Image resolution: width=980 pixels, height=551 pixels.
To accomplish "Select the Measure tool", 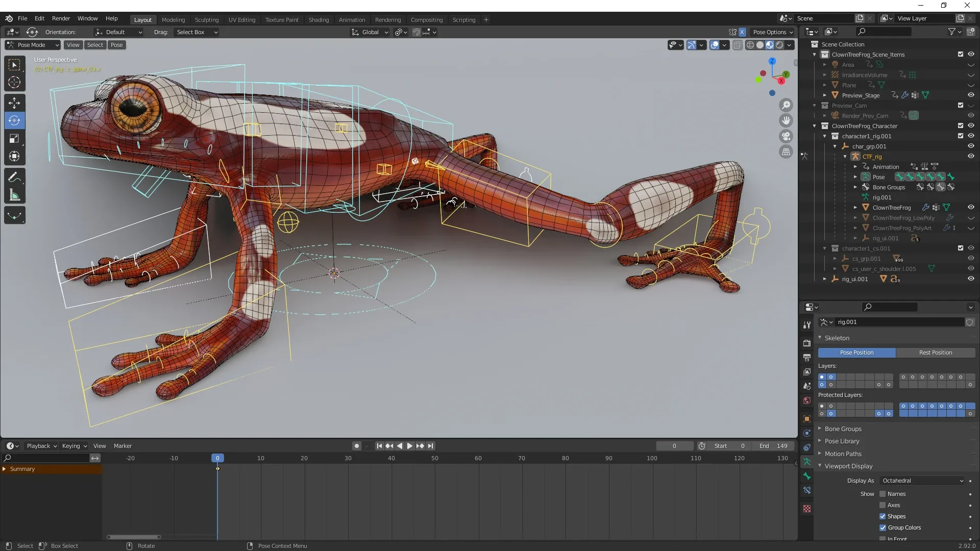I will pyautogui.click(x=14, y=195).
